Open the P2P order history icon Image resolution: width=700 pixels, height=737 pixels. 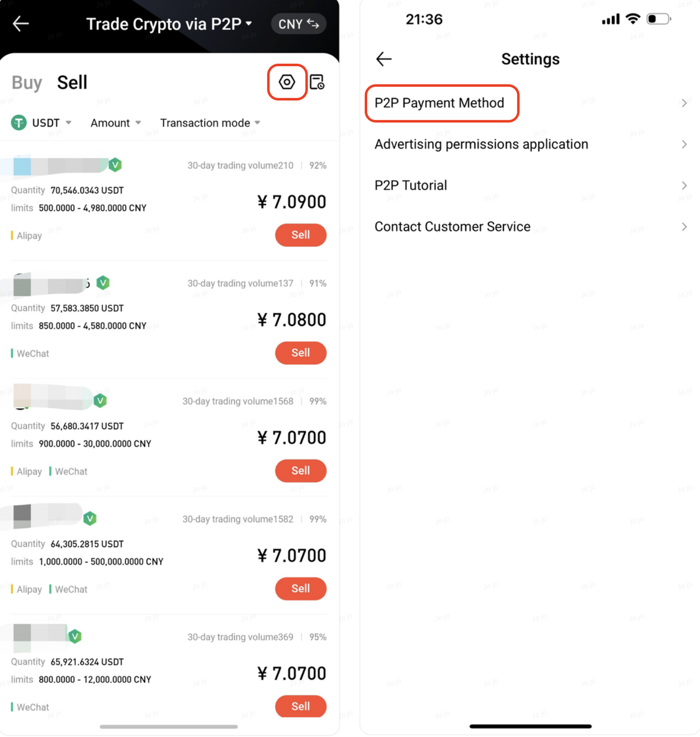(x=317, y=82)
